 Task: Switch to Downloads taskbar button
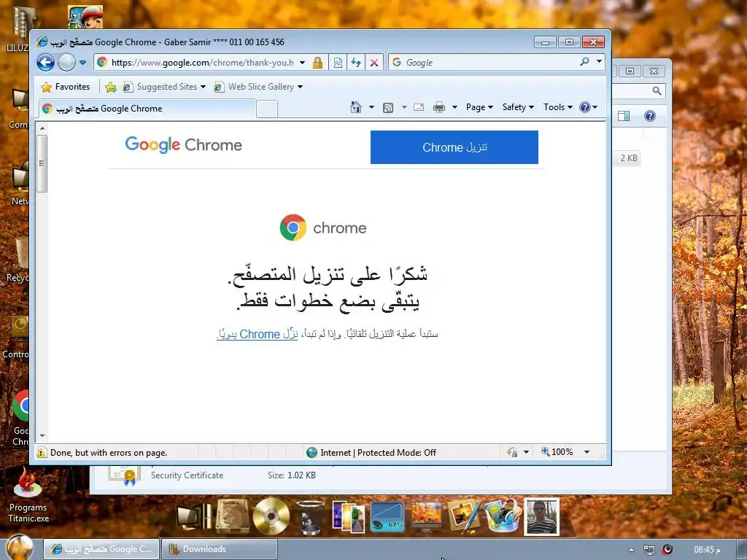219,549
